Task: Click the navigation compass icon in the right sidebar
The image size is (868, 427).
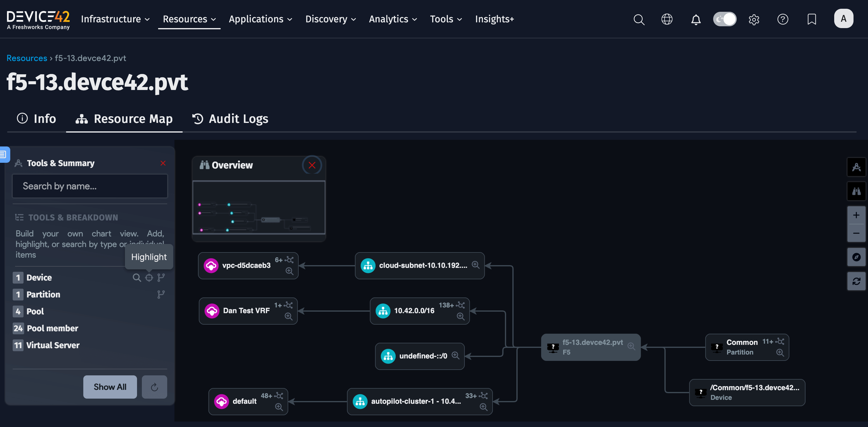Action: (x=856, y=257)
